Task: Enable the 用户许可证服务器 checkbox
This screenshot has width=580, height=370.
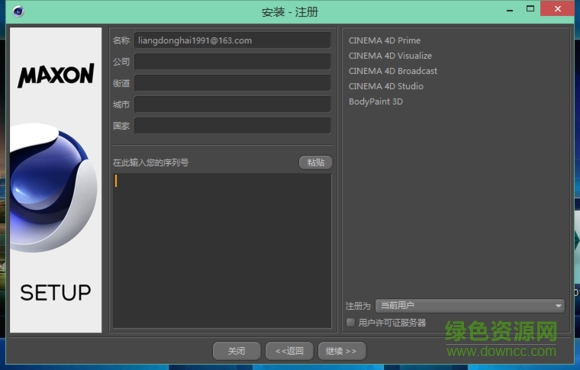Action: coord(350,322)
